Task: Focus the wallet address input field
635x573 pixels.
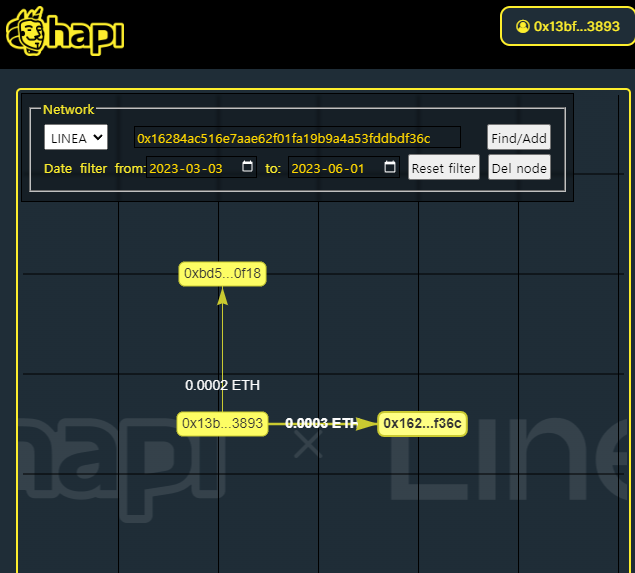Action: click(297, 138)
